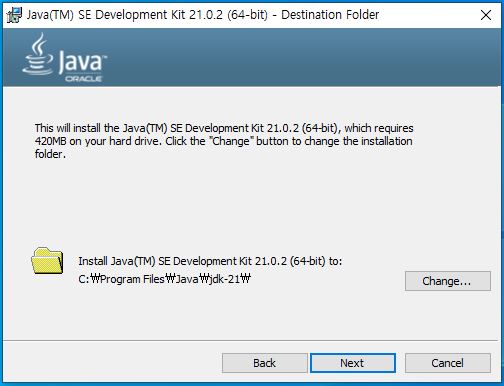The image size is (504, 386).
Task: Cancel the JDK installation
Action: 448,363
